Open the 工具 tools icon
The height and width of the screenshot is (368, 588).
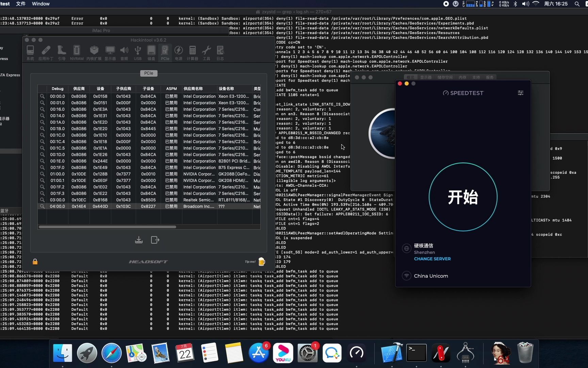point(206,53)
